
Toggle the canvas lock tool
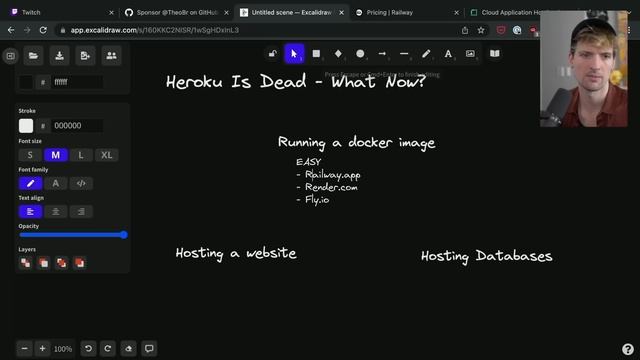[x=273, y=54]
